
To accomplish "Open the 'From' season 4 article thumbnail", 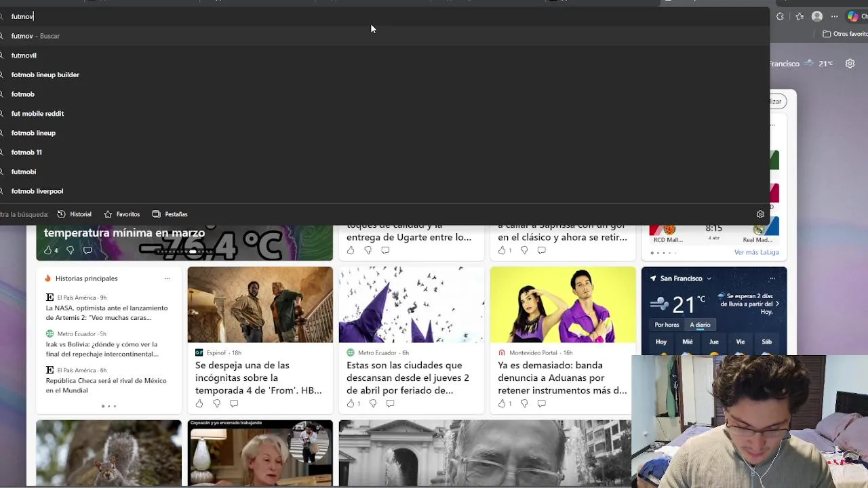I will click(x=260, y=305).
